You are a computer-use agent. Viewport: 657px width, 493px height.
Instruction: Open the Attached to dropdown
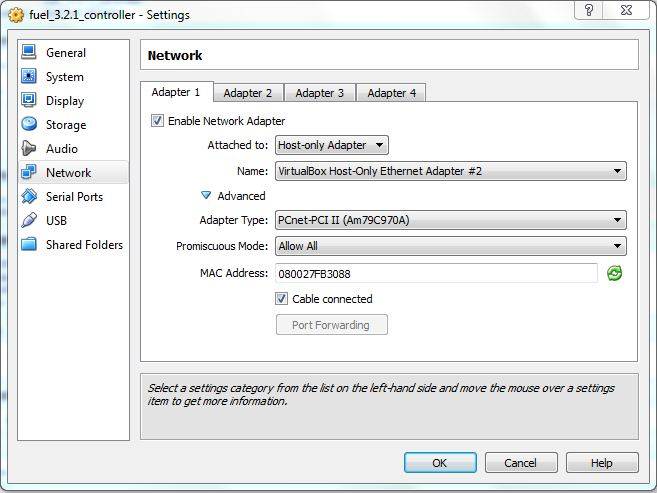(331, 145)
